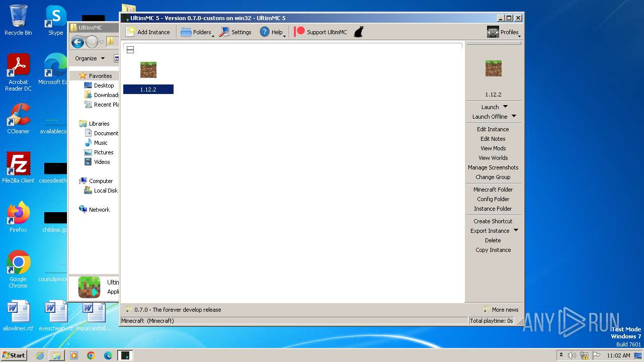
Task: Open the UltimMC Settings
Action: click(235, 32)
